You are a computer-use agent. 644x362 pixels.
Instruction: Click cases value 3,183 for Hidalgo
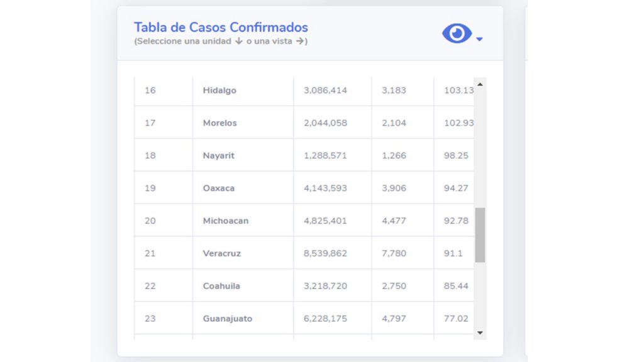394,90
